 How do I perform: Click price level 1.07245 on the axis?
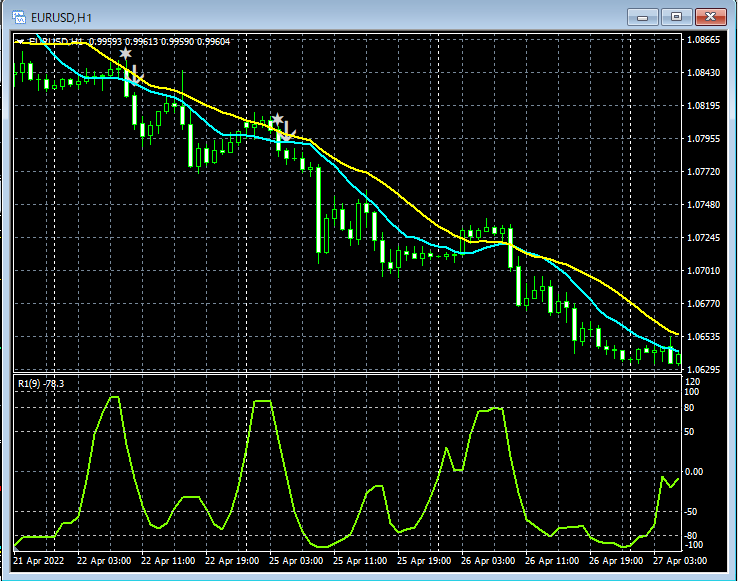(x=704, y=237)
